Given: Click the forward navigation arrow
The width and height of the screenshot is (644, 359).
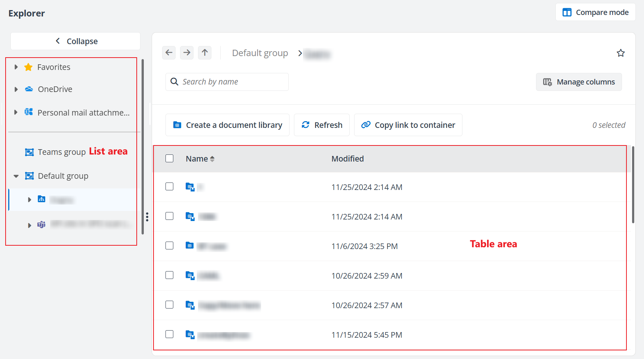Looking at the screenshot, I should 187,53.
